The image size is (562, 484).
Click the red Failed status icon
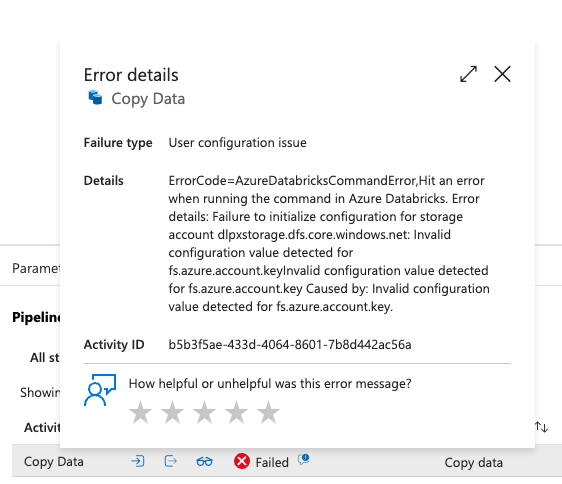click(x=242, y=461)
